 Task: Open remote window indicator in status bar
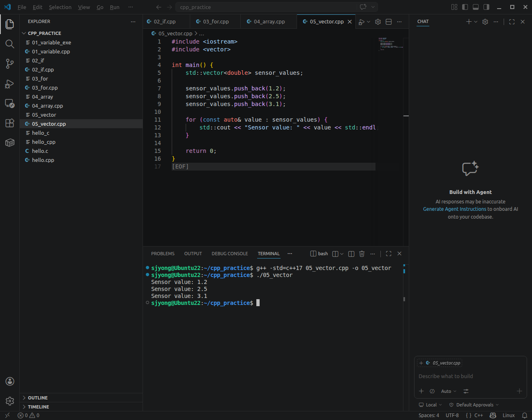tap(7, 415)
